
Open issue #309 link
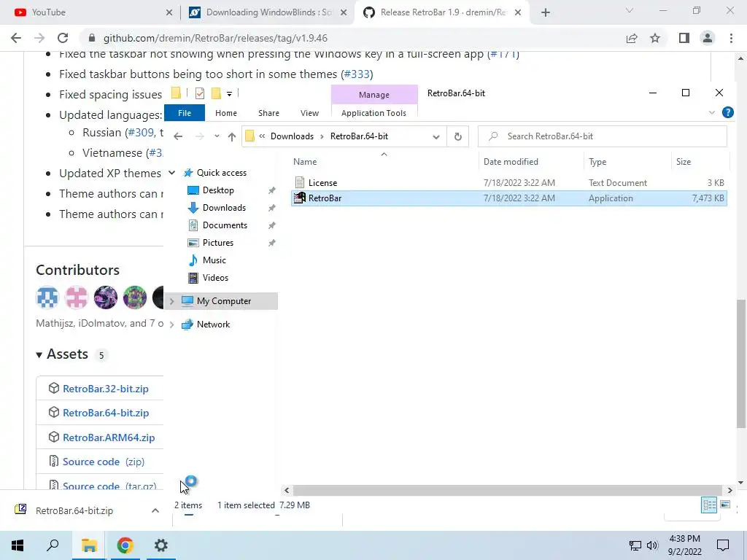click(141, 133)
